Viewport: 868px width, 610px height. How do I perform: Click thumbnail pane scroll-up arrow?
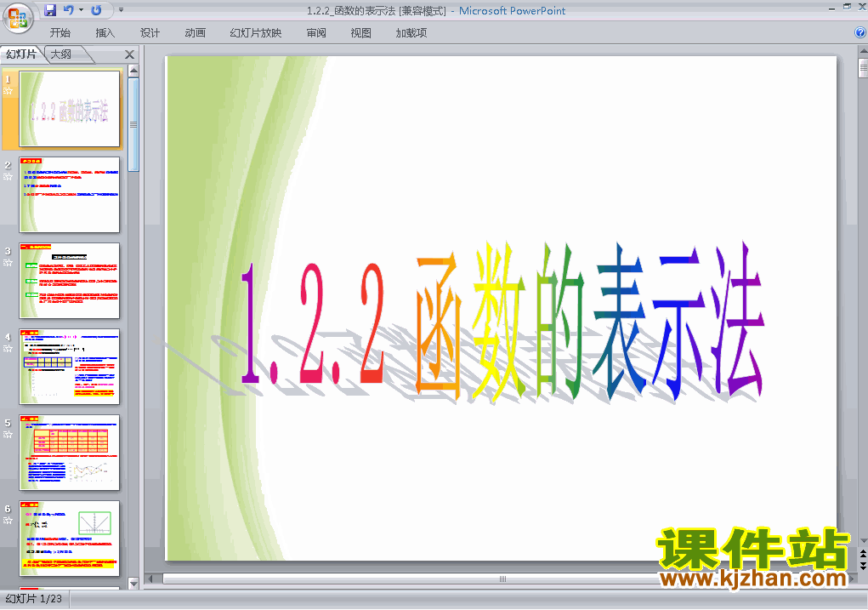[x=133, y=71]
